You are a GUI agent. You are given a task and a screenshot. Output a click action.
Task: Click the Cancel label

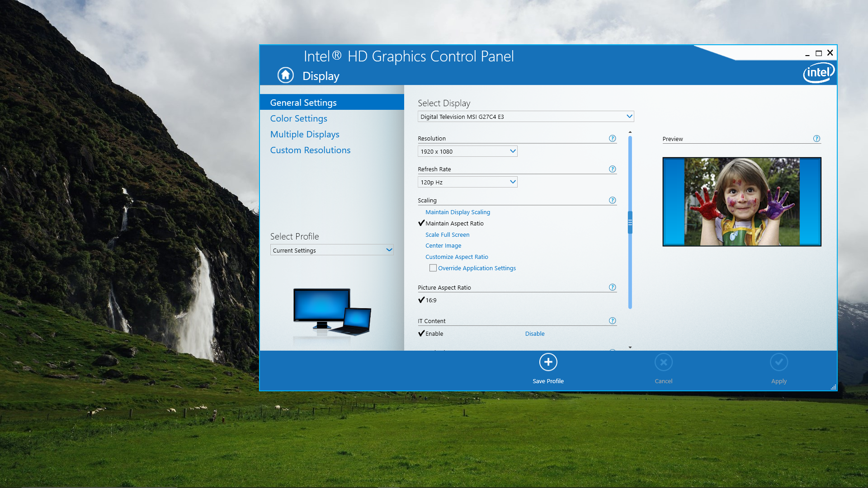663,381
